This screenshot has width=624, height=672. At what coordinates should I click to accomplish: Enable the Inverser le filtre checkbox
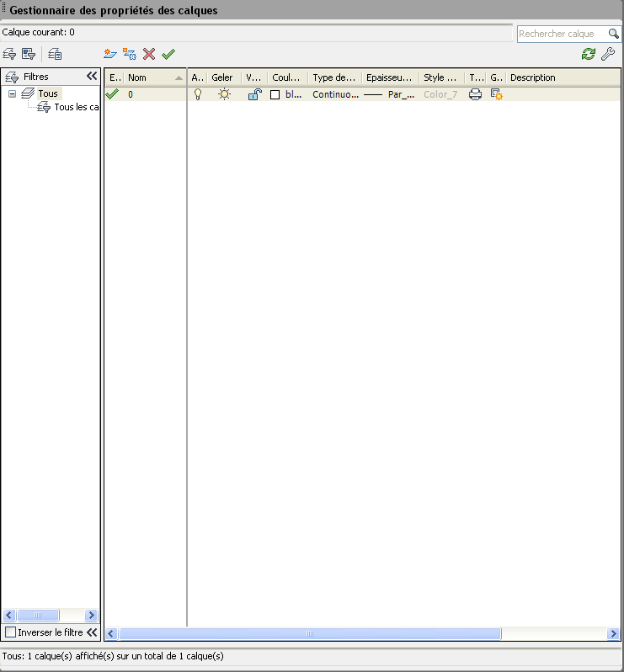click(x=11, y=632)
